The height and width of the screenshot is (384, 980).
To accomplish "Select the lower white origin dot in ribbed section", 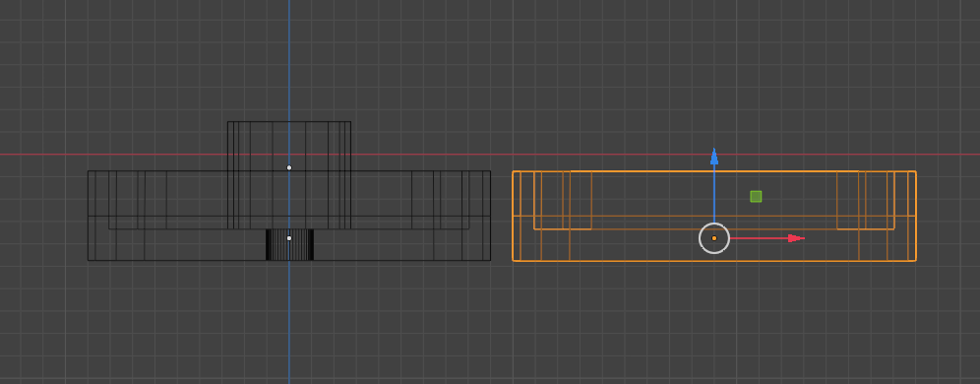I will tap(288, 238).
